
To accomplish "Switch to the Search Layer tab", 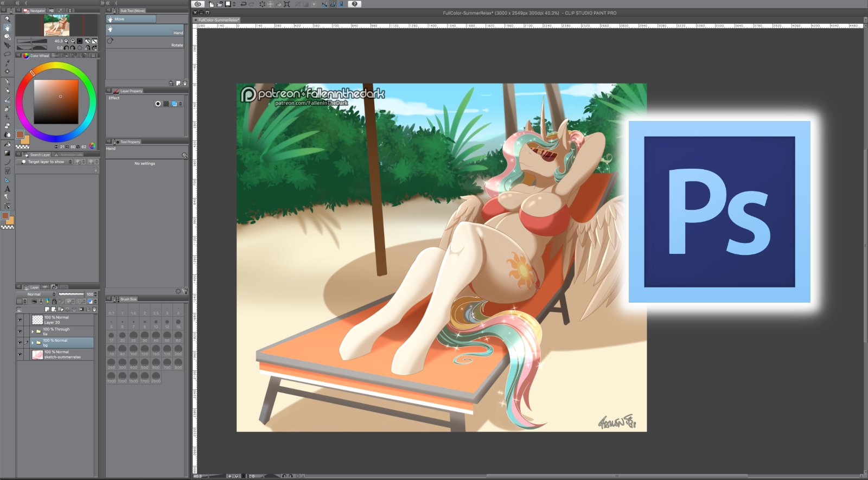I will (x=37, y=155).
